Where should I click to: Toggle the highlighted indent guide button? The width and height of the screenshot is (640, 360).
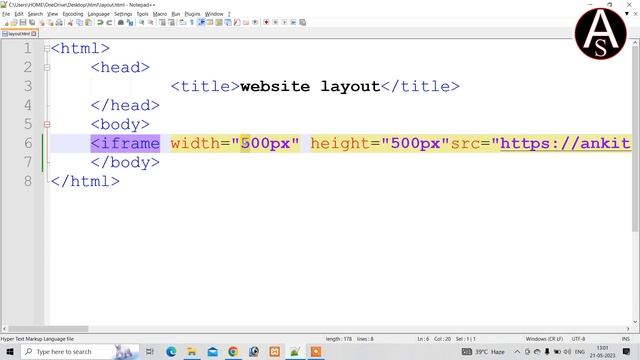tap(201, 22)
